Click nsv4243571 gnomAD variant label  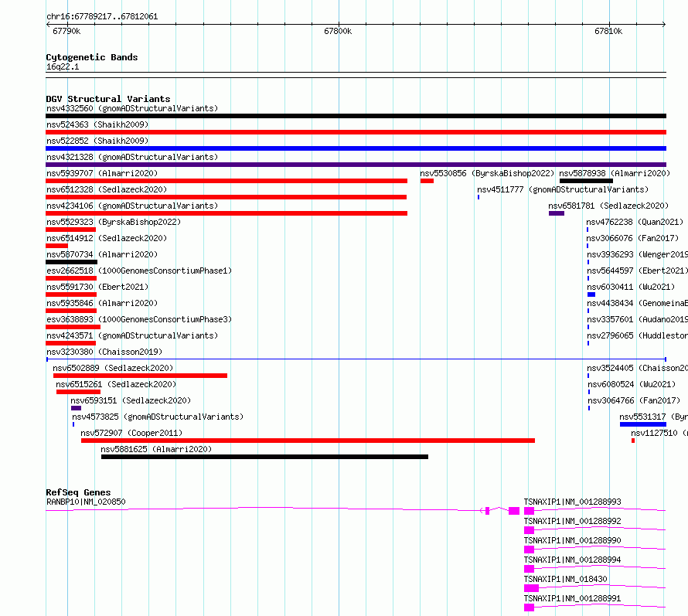132,335
